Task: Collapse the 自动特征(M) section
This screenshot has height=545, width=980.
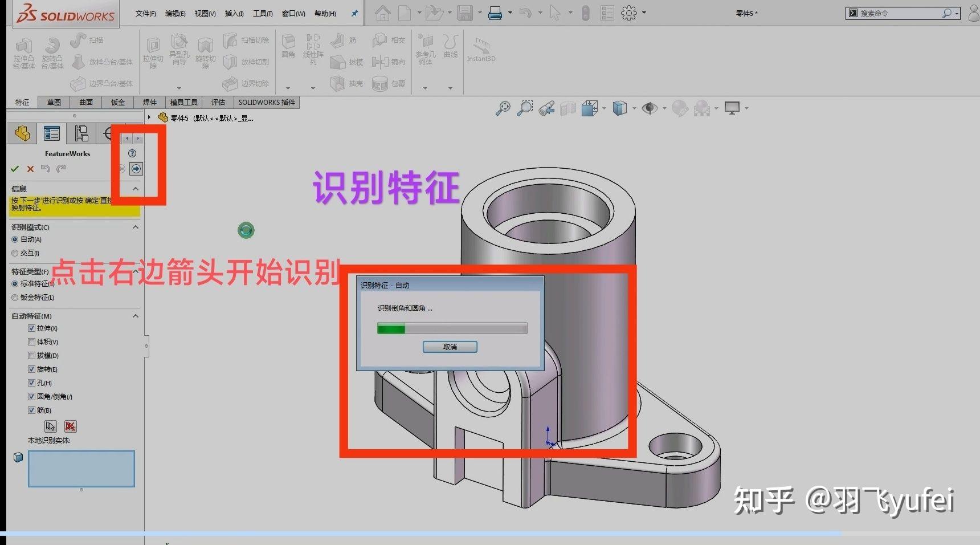Action: click(136, 316)
